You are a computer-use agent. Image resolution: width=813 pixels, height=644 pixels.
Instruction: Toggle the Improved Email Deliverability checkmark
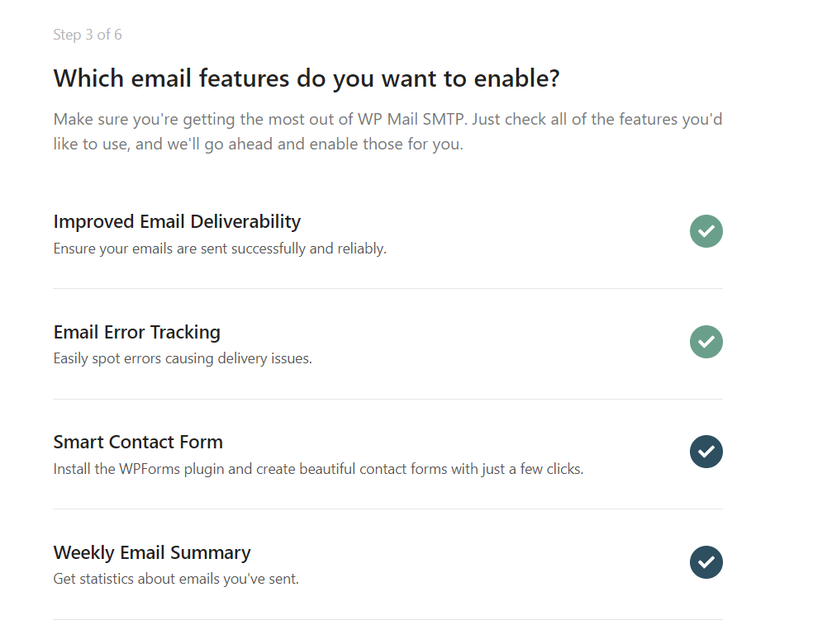[706, 231]
